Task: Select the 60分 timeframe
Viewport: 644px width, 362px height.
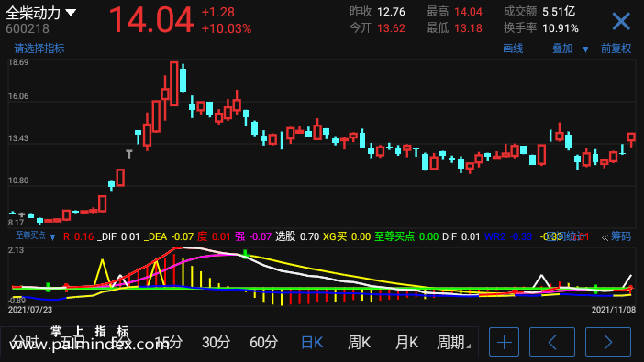Action: (263, 343)
